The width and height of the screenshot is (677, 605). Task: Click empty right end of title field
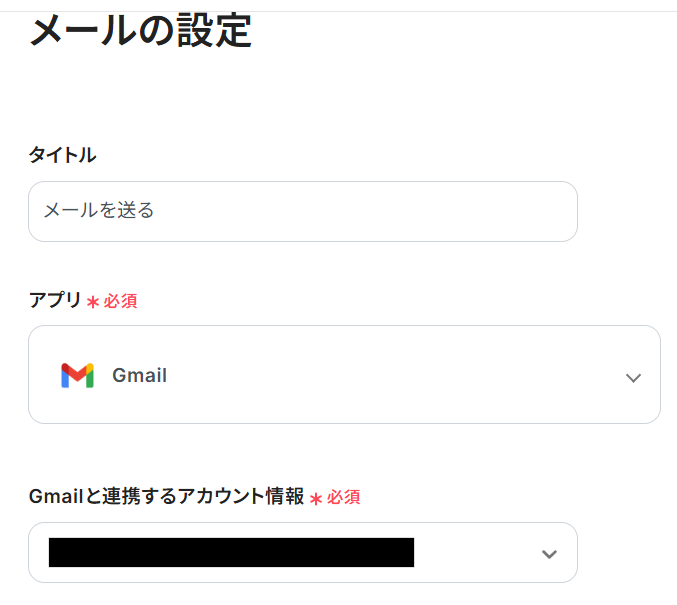(520, 211)
